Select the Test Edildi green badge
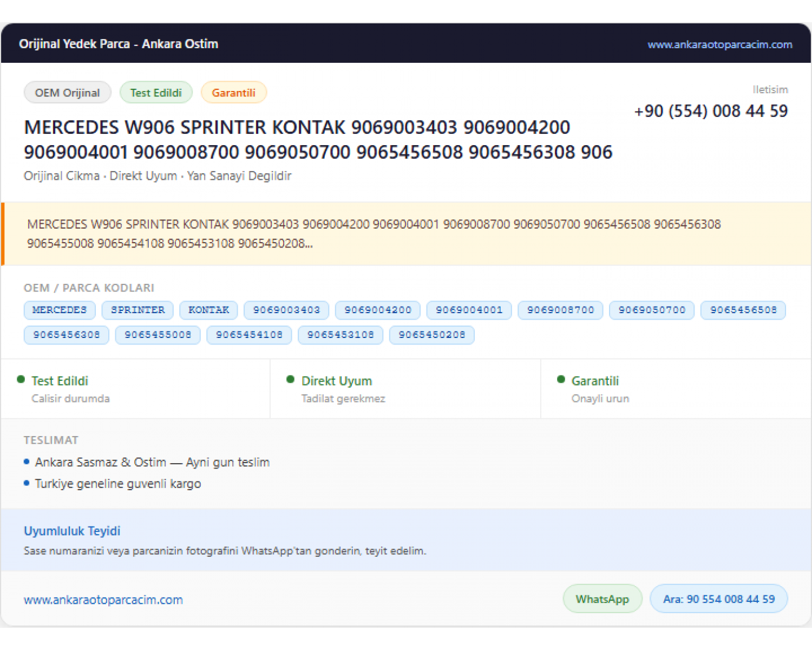 (156, 93)
